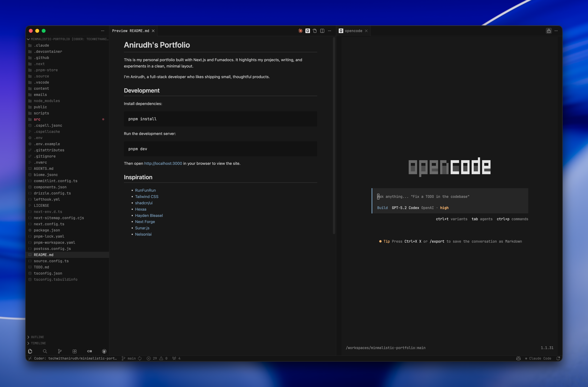Expand the OUTLINE section
The width and height of the screenshot is (588, 387).
coord(37,337)
